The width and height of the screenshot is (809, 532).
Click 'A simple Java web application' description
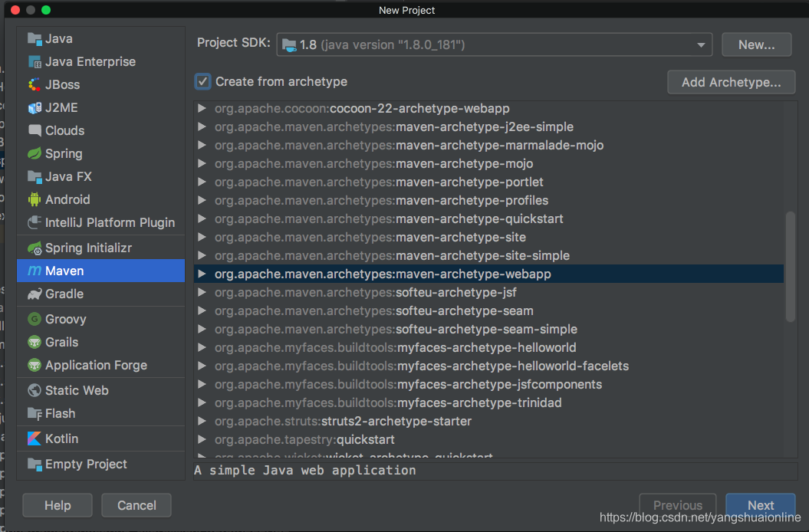(305, 471)
